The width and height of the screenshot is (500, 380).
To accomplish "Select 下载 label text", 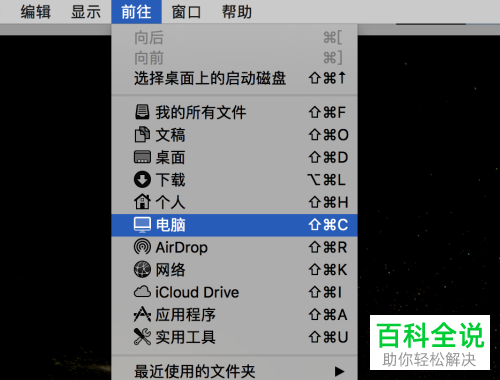I will pyautogui.click(x=170, y=180).
